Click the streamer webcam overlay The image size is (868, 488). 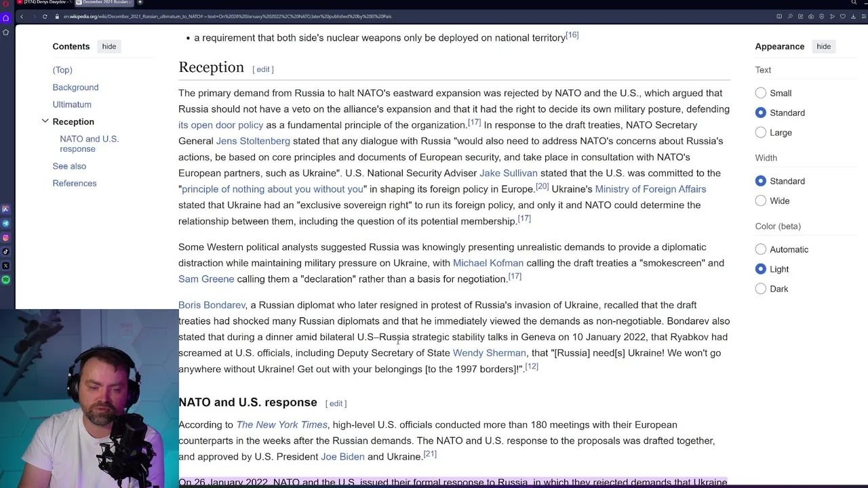(90, 399)
